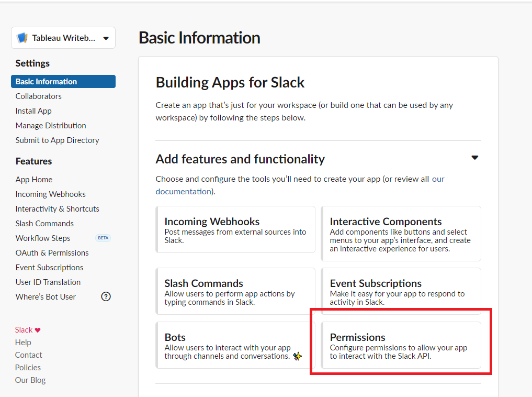This screenshot has height=397, width=532.
Task: Open Where's Bot User sidebar item
Action: (x=46, y=297)
